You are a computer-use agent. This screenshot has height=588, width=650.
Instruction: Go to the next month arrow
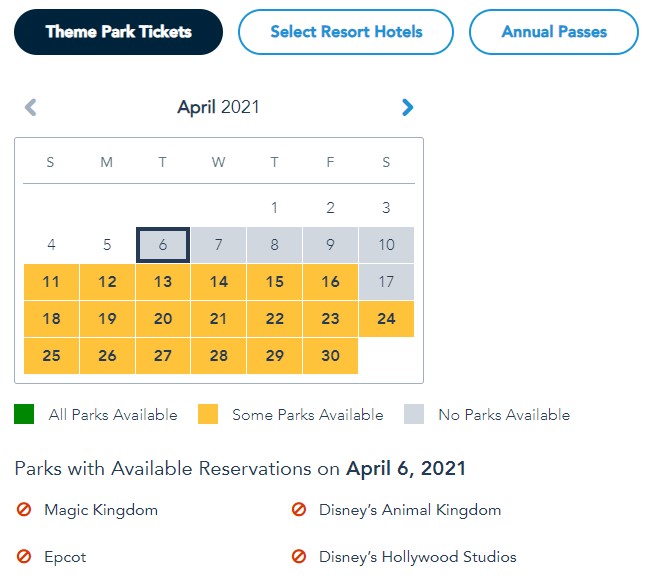tap(407, 107)
